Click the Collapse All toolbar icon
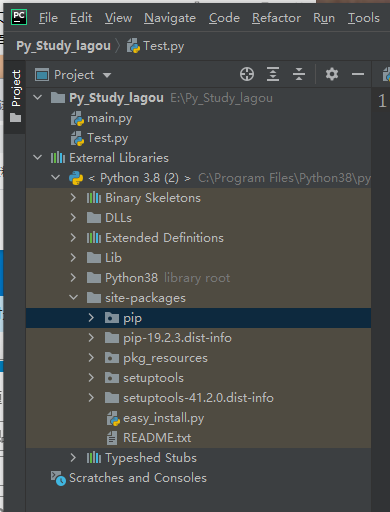The image size is (390, 512). click(x=299, y=74)
